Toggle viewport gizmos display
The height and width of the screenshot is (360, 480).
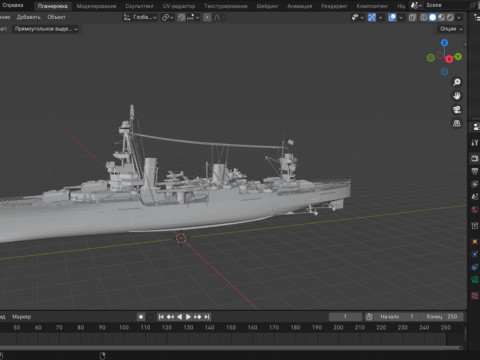tap(372, 17)
